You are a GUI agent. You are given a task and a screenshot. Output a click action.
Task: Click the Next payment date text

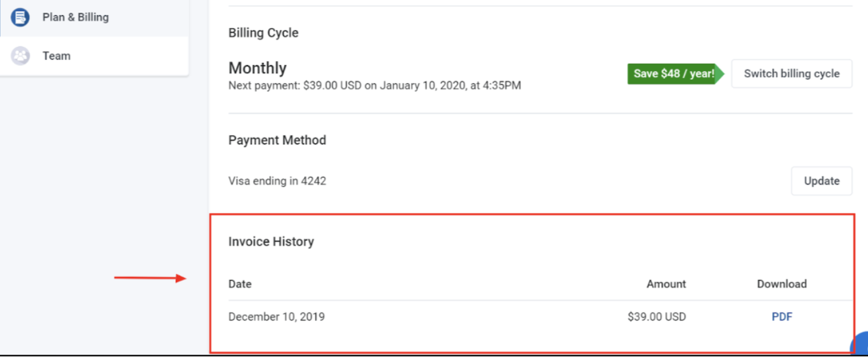(374, 85)
